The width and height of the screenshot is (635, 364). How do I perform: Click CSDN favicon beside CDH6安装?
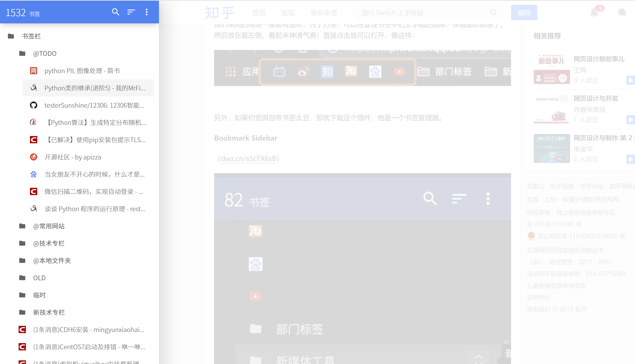tap(22, 329)
